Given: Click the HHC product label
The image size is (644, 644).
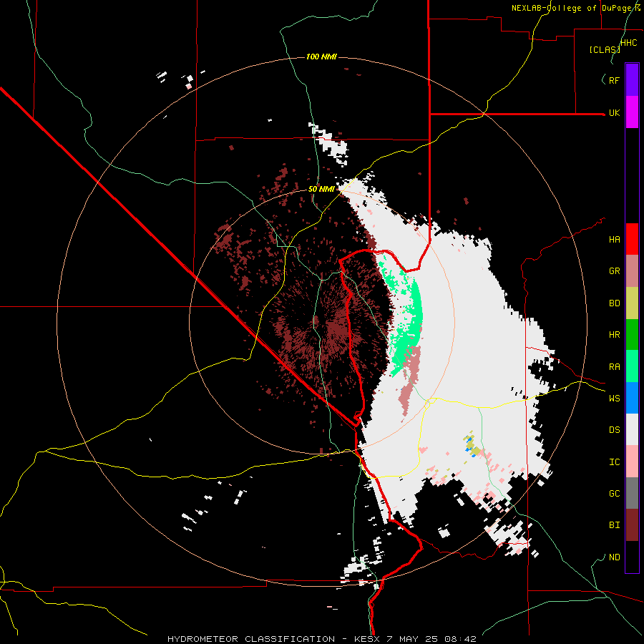Looking at the screenshot, I should (628, 43).
